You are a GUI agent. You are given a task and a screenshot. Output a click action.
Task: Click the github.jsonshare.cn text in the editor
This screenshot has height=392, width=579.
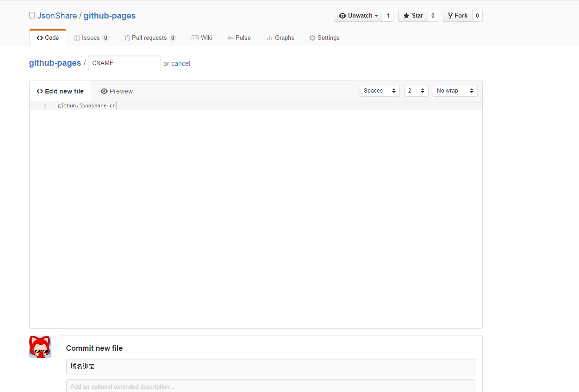[x=87, y=106]
